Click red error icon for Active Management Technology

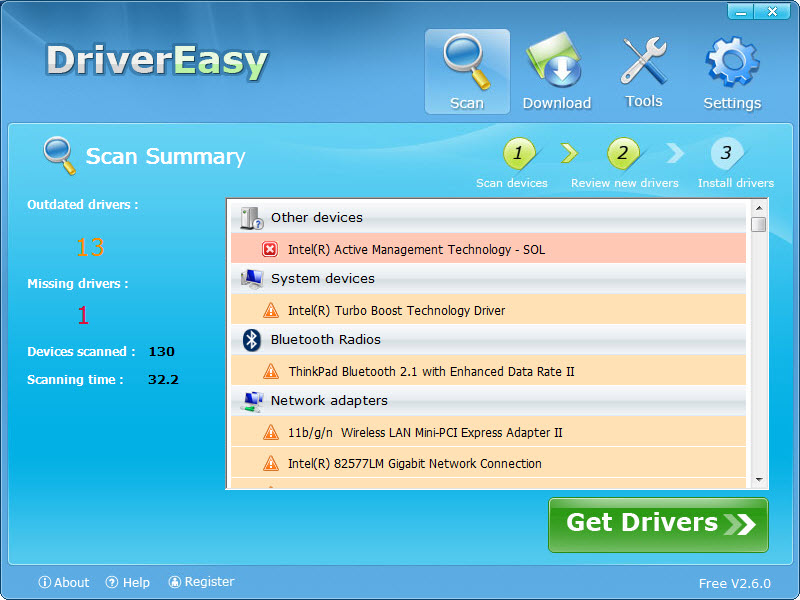(x=270, y=249)
